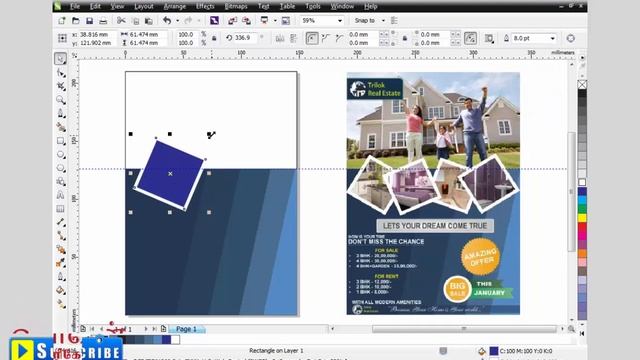Select the Ellipse tool in the toolbox
Viewport: 640px width, 360px height.
pyautogui.click(x=61, y=155)
